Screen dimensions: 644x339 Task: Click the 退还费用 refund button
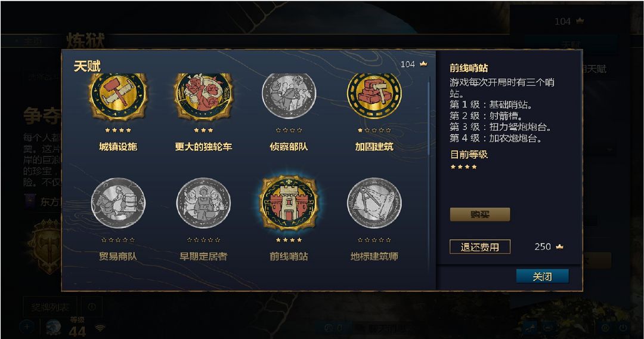coord(479,246)
